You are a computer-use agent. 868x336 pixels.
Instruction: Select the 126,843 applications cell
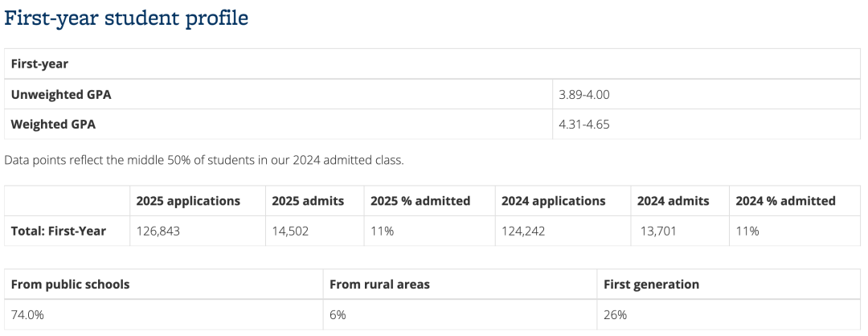point(158,231)
